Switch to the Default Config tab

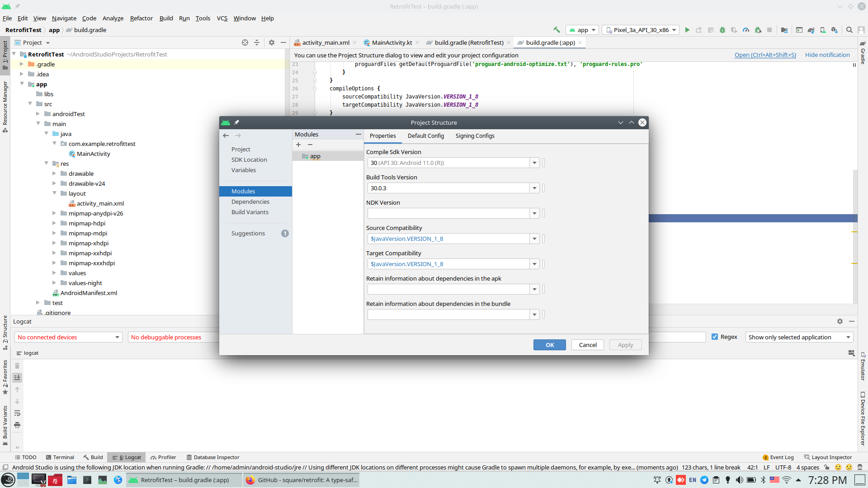click(425, 136)
